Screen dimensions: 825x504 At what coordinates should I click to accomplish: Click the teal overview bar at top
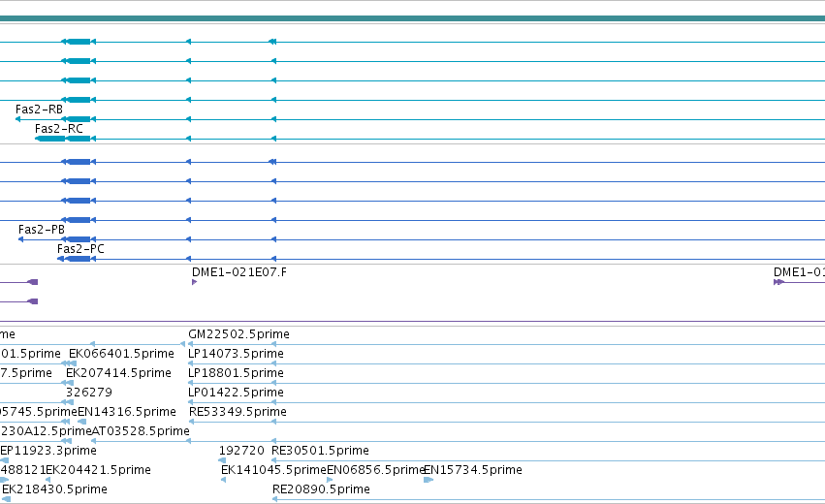coord(413,19)
